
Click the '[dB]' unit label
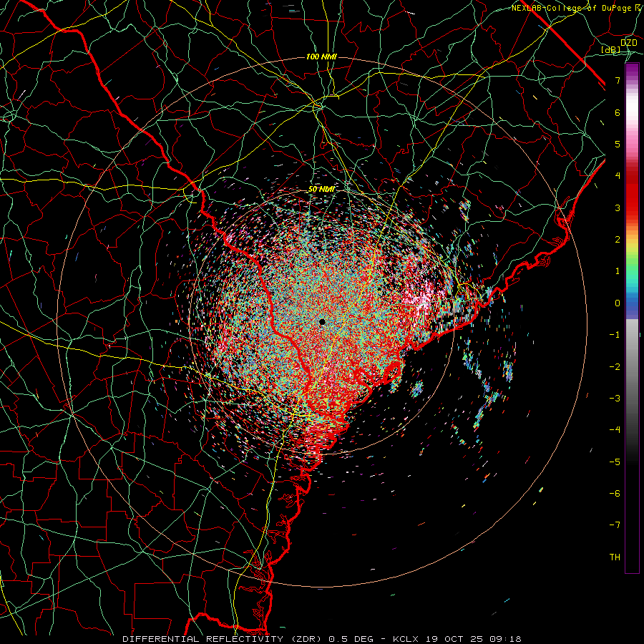[x=611, y=50]
